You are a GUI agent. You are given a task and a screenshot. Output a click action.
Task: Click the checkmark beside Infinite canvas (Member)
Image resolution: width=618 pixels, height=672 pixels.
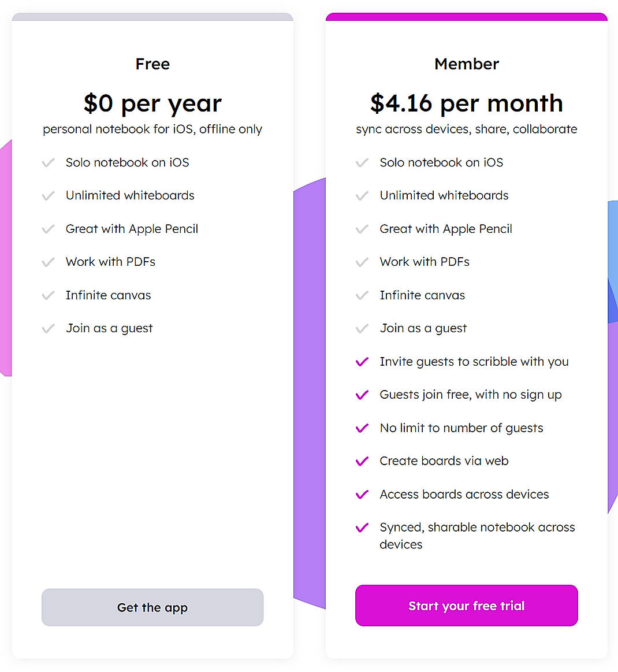[x=362, y=295]
